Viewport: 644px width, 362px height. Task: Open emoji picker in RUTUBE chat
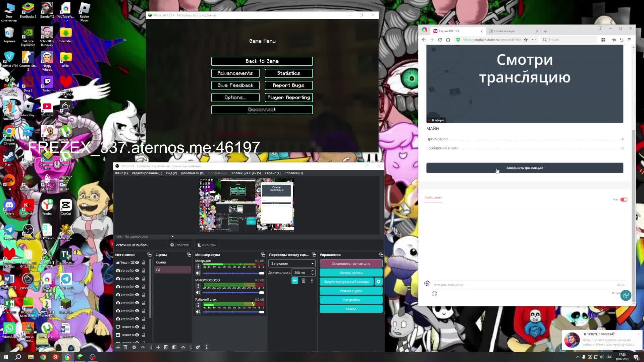[x=434, y=294]
